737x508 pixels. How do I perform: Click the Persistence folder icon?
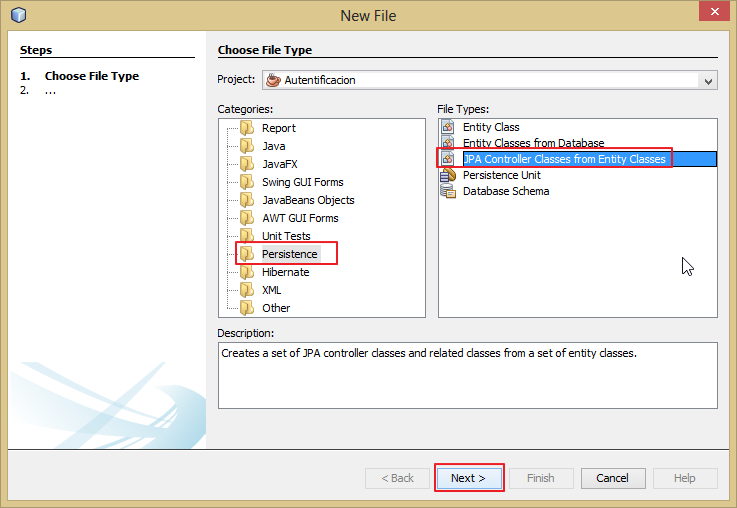(247, 254)
